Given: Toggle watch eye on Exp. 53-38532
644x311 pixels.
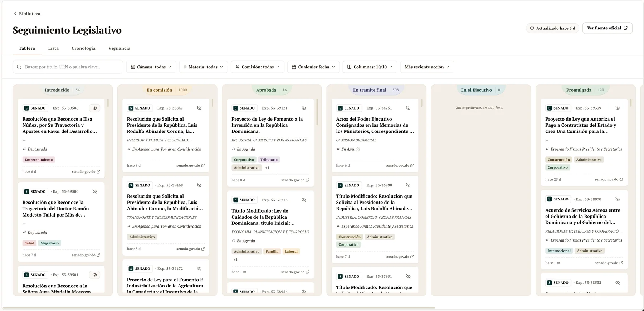Looking at the screenshot, I should [618, 283].
